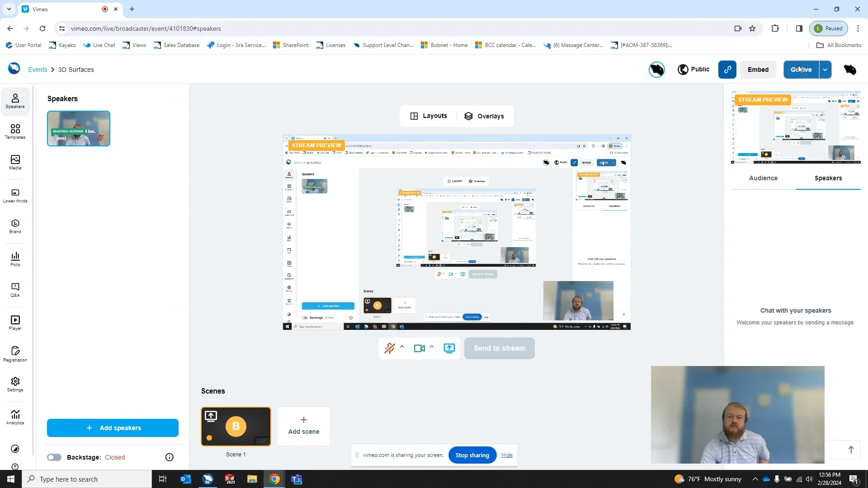Open the Polls sidebar panel
The image size is (868, 488).
click(15, 259)
